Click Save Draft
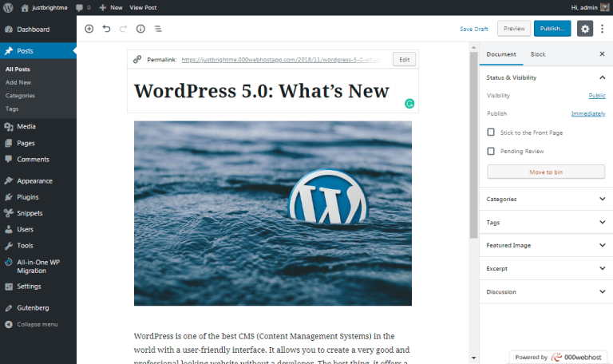Viewport: 613px width, 364px height. pos(474,29)
